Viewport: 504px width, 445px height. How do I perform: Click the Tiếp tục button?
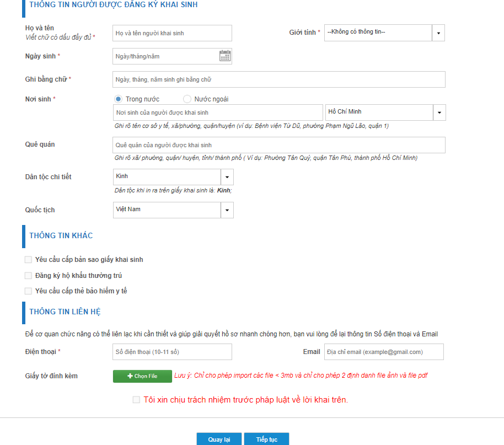coord(266,439)
